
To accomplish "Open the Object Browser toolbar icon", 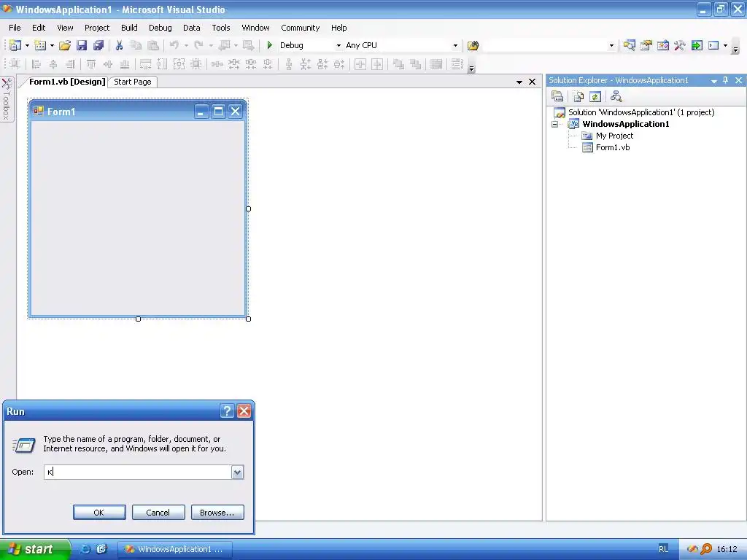I will tap(662, 45).
